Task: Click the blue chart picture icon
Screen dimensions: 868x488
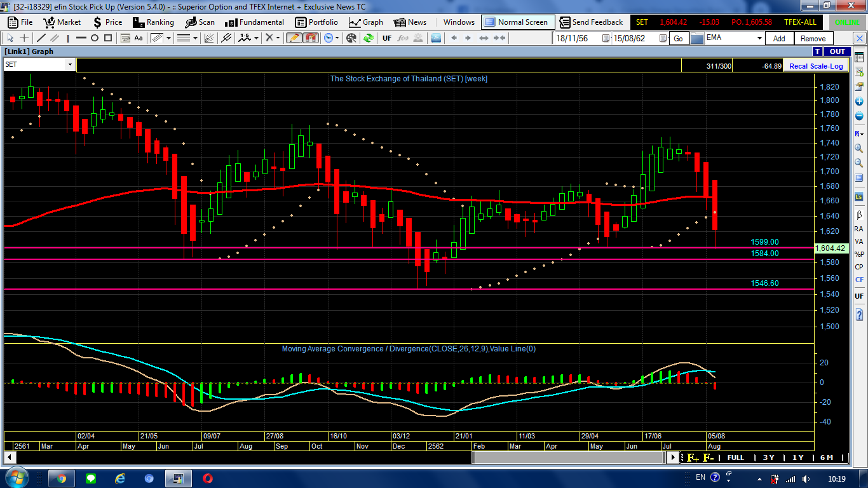Action: point(435,38)
